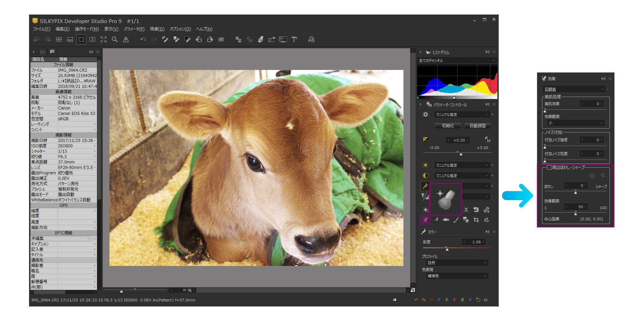Open the parameter taste dropdown beside gear
This screenshot has width=644, height=321.
pos(462,115)
